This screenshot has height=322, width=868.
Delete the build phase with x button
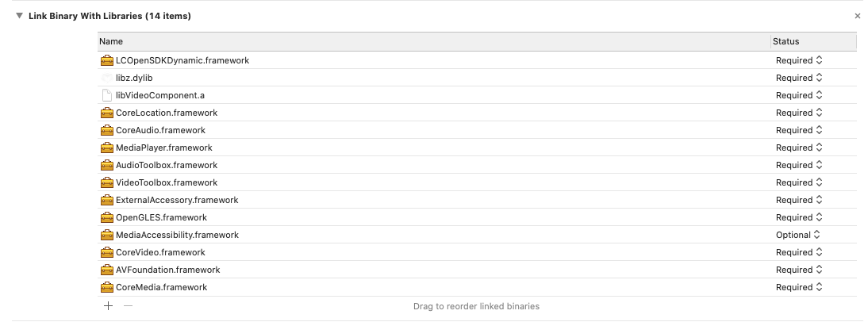(x=857, y=16)
